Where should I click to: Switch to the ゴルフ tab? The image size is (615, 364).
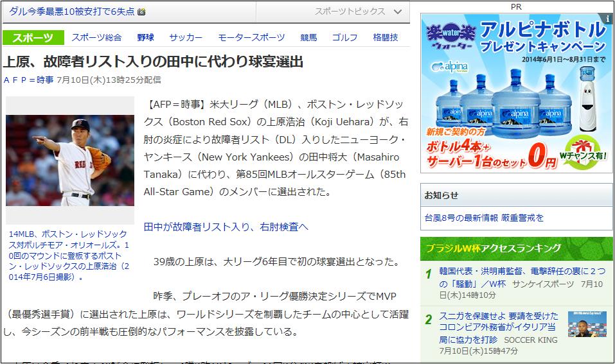(344, 38)
